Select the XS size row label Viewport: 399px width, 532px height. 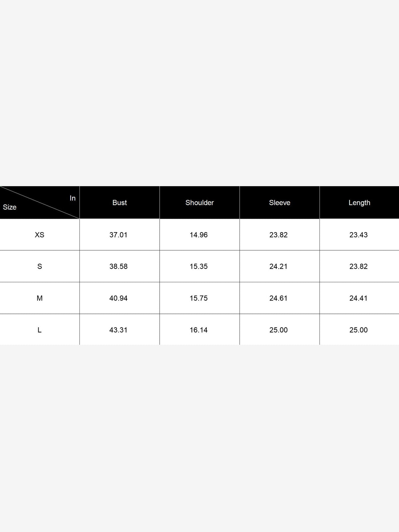click(x=40, y=235)
